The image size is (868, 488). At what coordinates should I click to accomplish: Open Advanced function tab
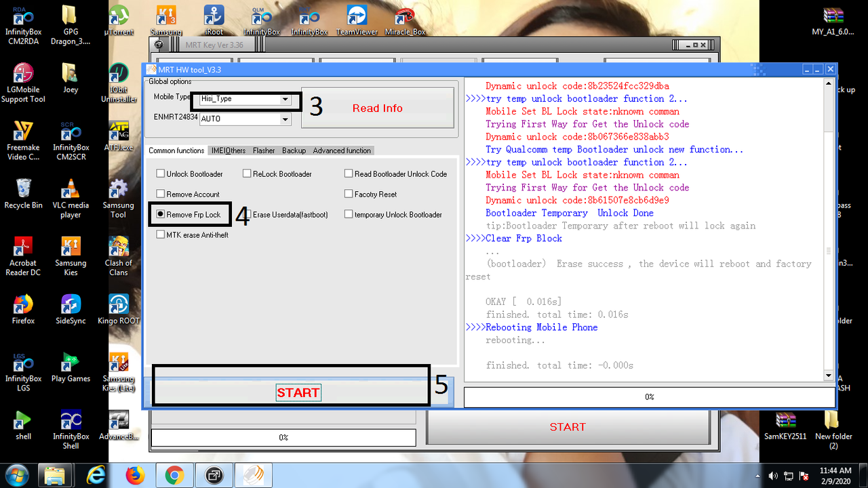pyautogui.click(x=342, y=150)
